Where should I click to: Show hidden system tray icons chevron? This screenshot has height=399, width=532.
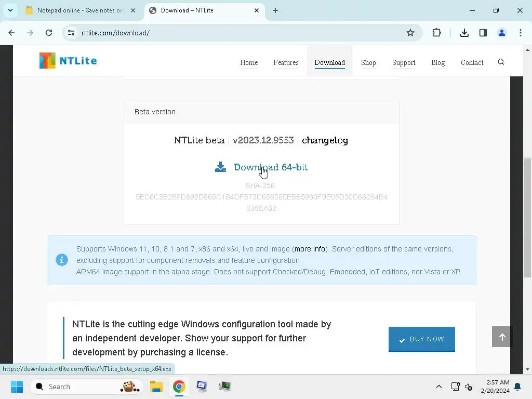click(438, 387)
